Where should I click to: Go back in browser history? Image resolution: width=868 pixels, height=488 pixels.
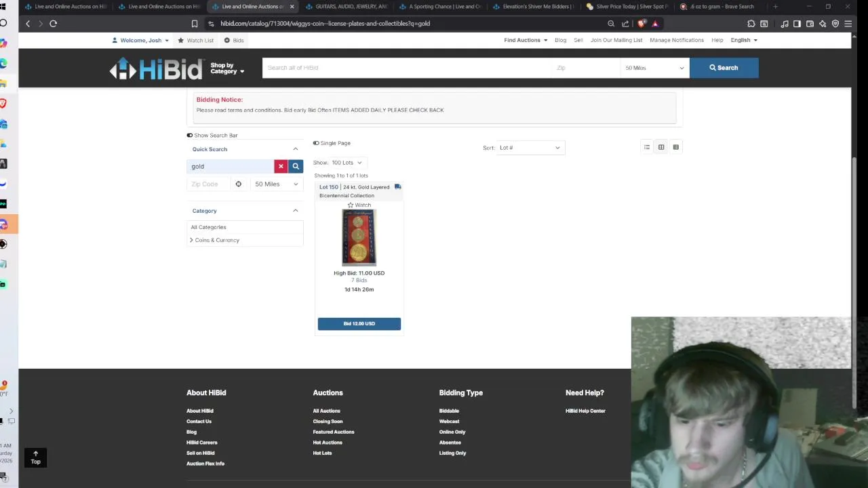click(x=28, y=23)
